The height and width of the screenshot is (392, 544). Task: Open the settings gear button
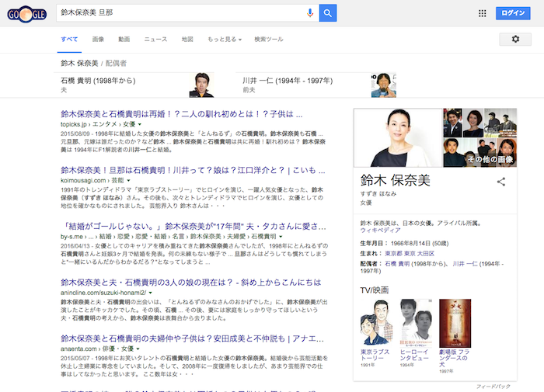coord(515,39)
